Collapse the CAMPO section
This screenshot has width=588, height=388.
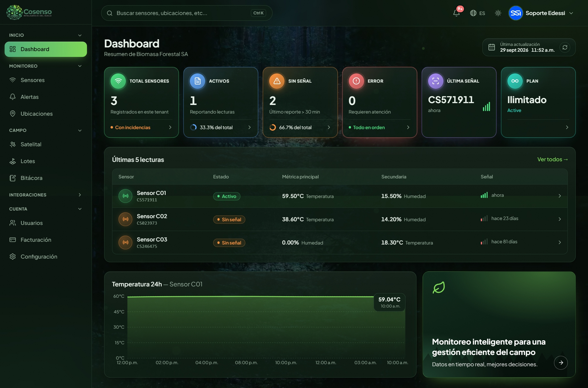coord(46,130)
